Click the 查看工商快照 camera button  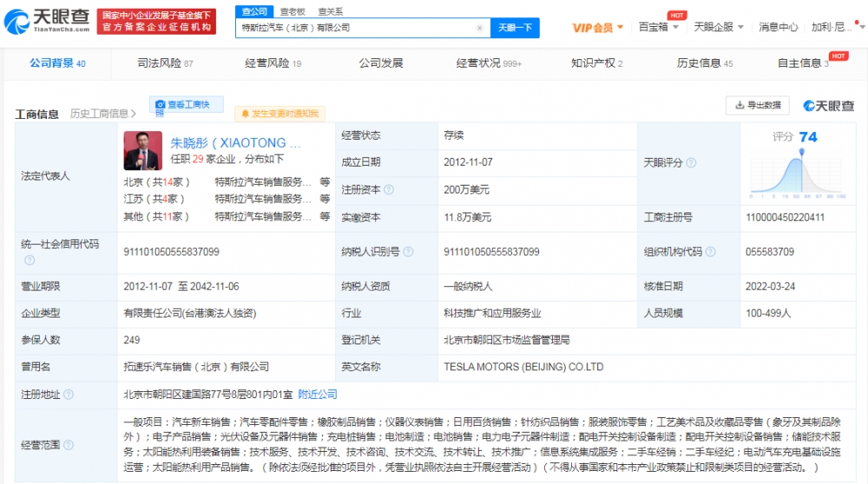(186, 105)
